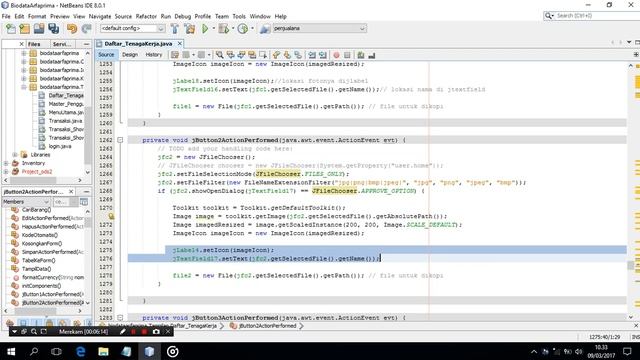640x360 pixels.
Task: Switch to the Files panel tab
Action: tap(34, 44)
